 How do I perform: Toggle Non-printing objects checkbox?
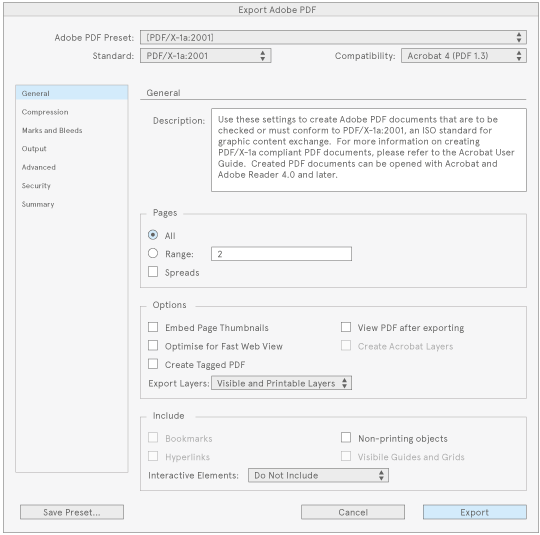(x=346, y=438)
